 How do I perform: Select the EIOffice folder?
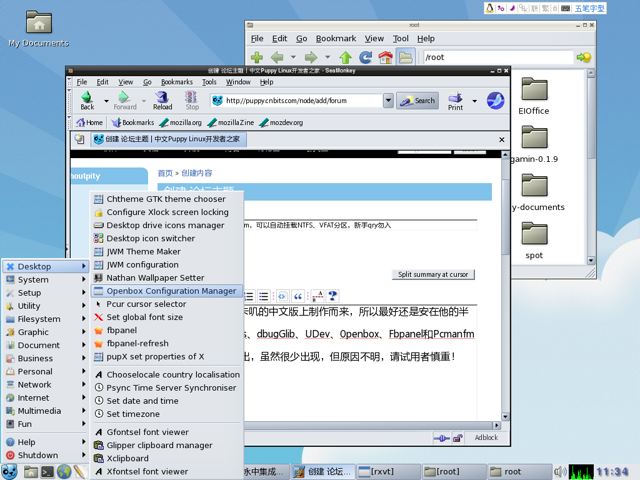pos(534,97)
